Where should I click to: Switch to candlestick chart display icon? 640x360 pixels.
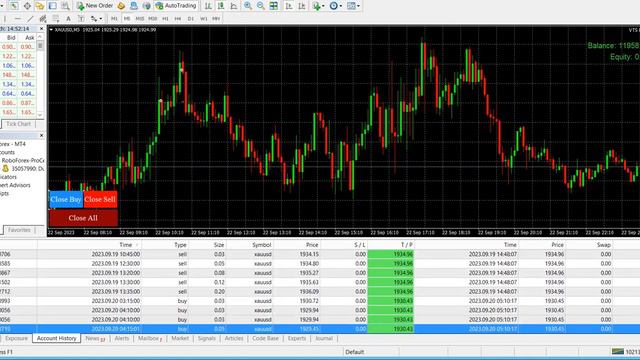point(221,6)
